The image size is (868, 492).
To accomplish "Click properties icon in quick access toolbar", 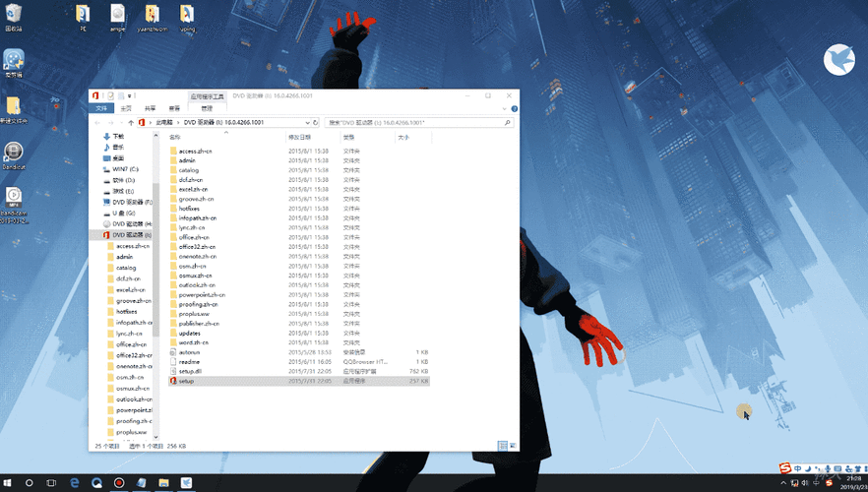I will [110, 95].
